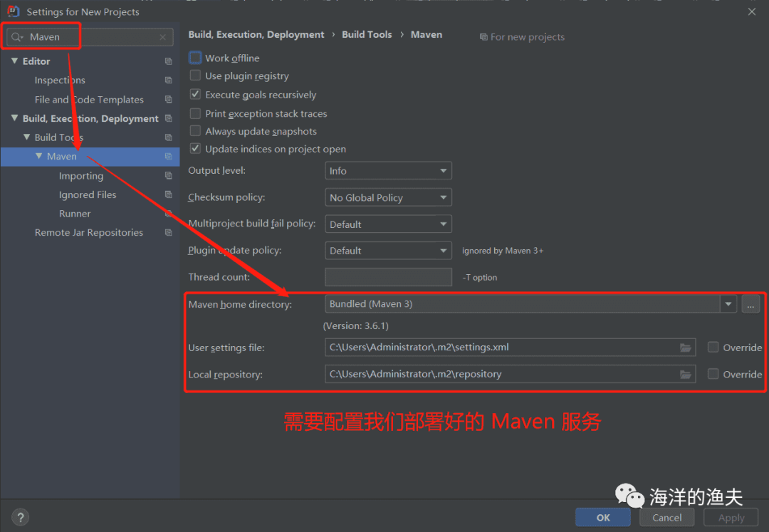Uncheck Execute goals recursively

click(x=195, y=94)
